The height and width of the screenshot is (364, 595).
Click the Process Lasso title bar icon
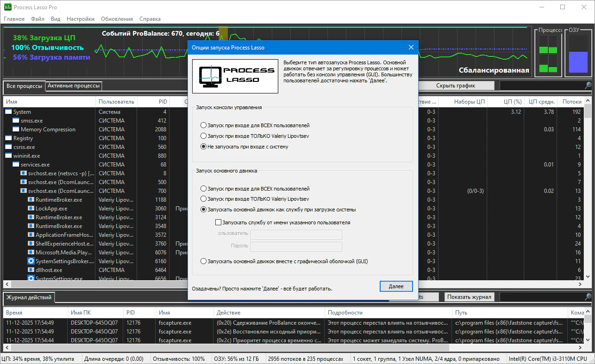tap(7, 7)
